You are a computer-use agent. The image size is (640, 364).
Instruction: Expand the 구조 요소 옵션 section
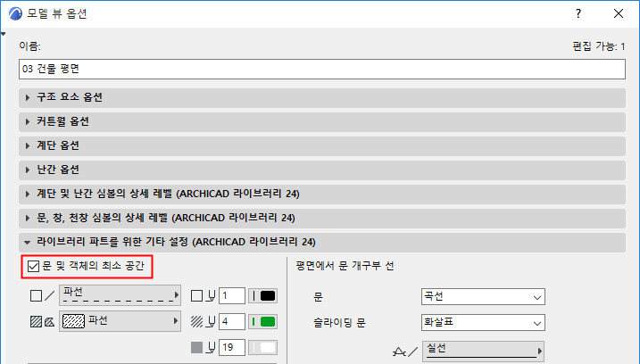[322, 97]
